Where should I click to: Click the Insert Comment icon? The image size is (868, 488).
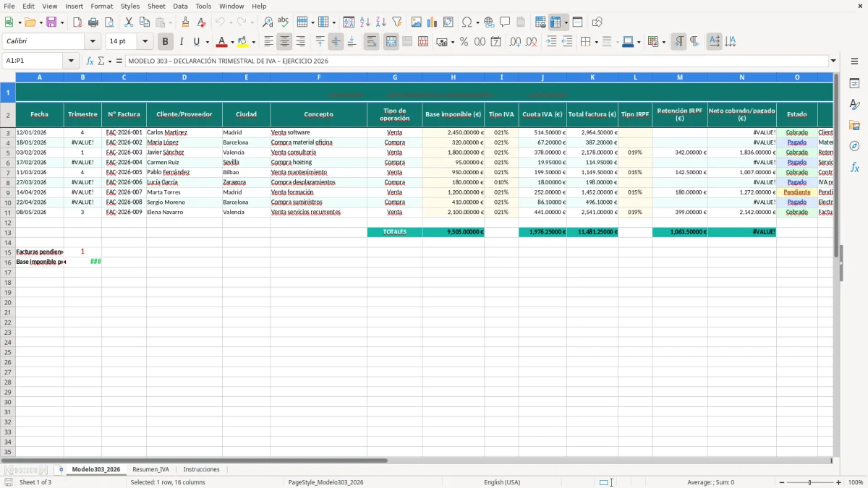[505, 22]
